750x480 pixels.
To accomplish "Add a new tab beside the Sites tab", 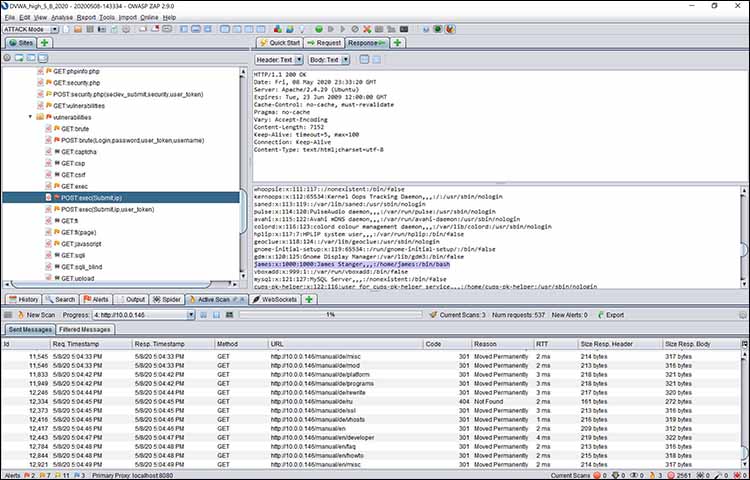I will 44,43.
